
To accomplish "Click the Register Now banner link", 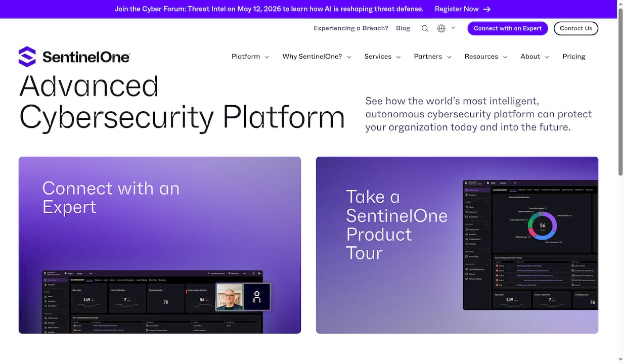I will (x=462, y=9).
